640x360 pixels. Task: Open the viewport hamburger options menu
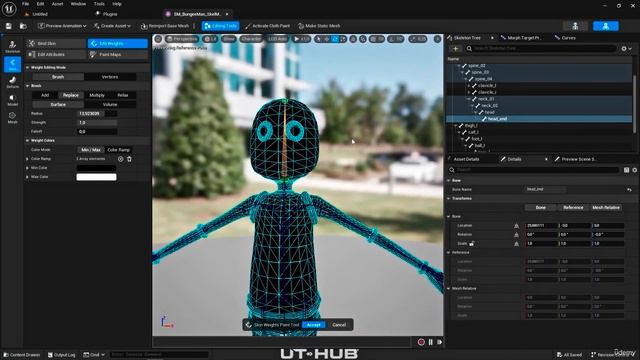point(158,39)
